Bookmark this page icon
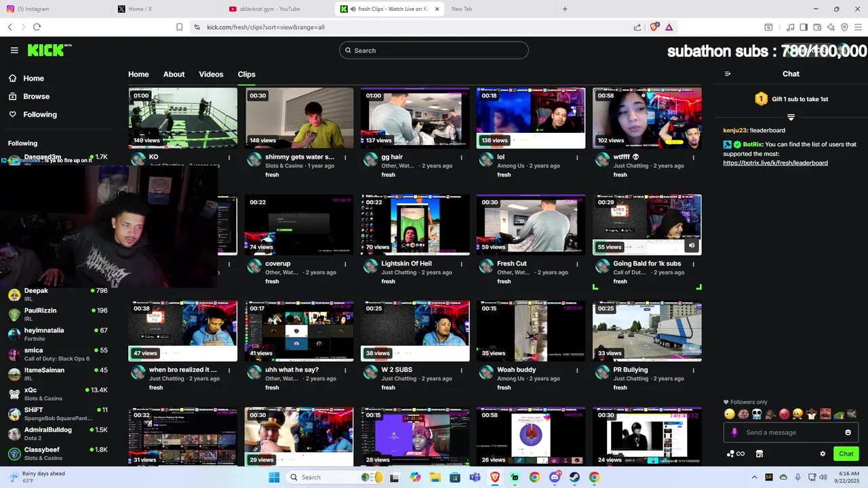This screenshot has height=488, width=868. pos(179,27)
